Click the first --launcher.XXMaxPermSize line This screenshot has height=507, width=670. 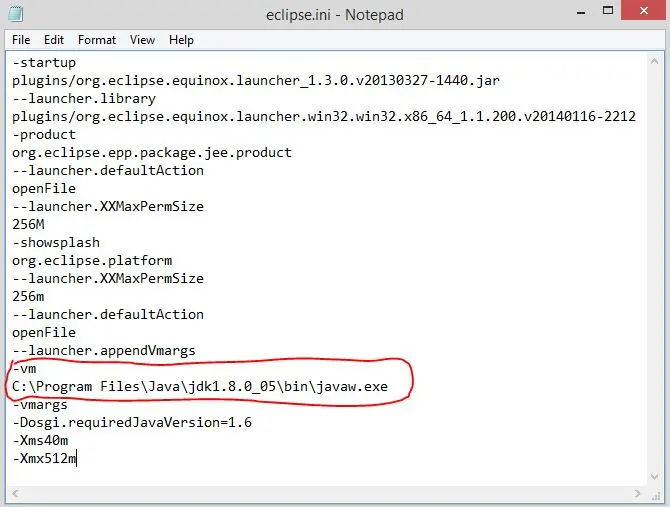108,207
